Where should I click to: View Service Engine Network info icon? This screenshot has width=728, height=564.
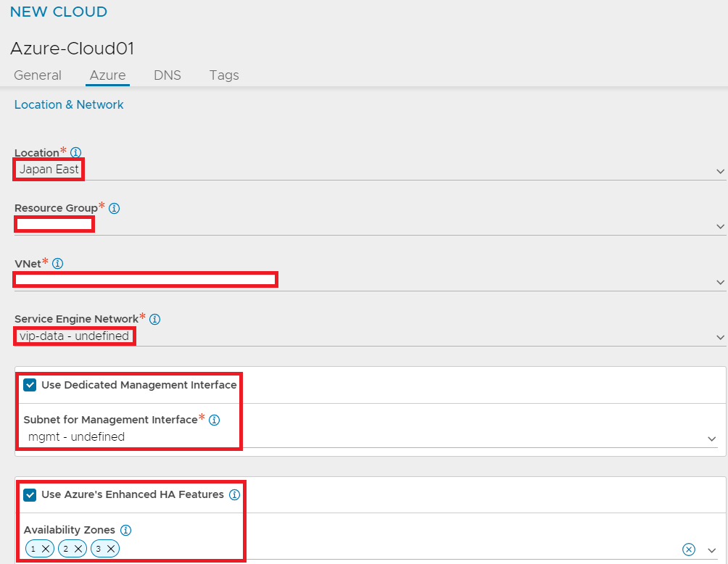pyautogui.click(x=155, y=320)
